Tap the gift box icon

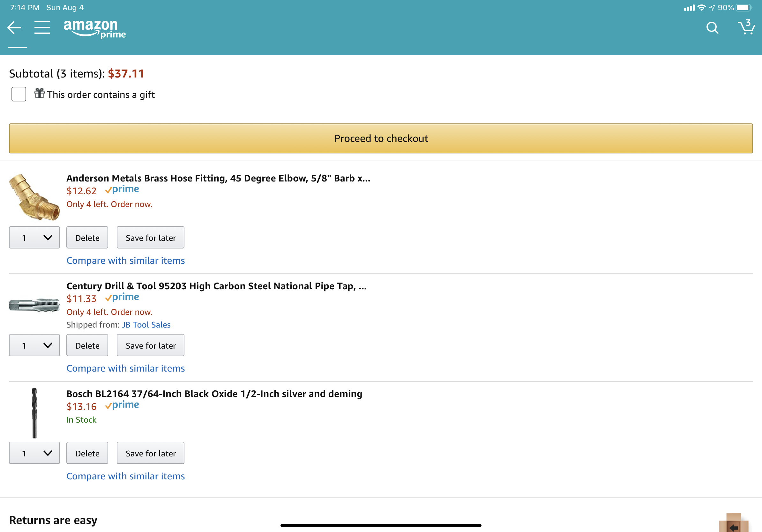(x=40, y=93)
